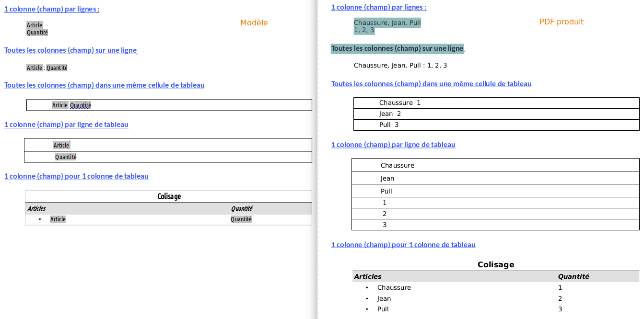Select the 'Article Quantité' table cell fields
644x319 pixels.
pyautogui.click(x=70, y=105)
